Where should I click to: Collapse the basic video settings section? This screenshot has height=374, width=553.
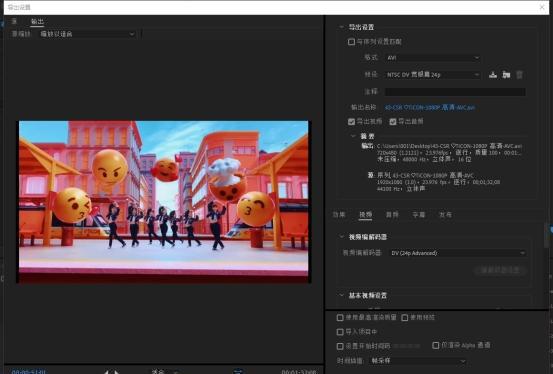[341, 295]
